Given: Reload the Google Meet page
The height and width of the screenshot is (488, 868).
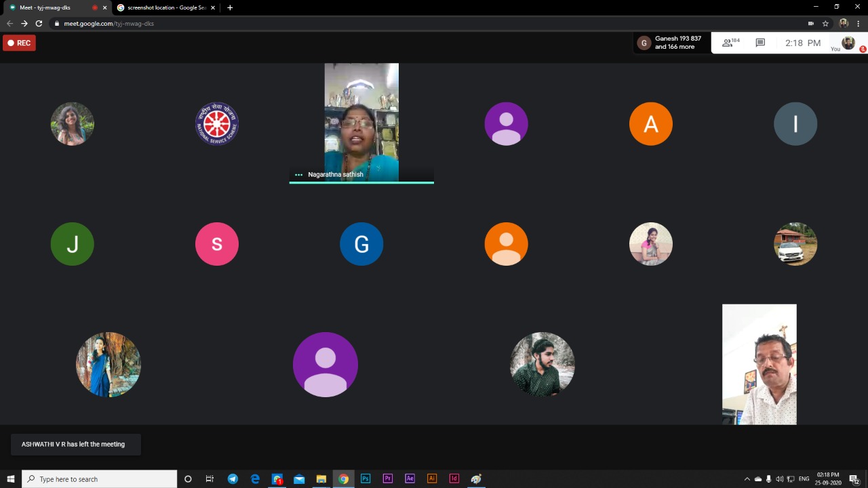Looking at the screenshot, I should [39, 23].
